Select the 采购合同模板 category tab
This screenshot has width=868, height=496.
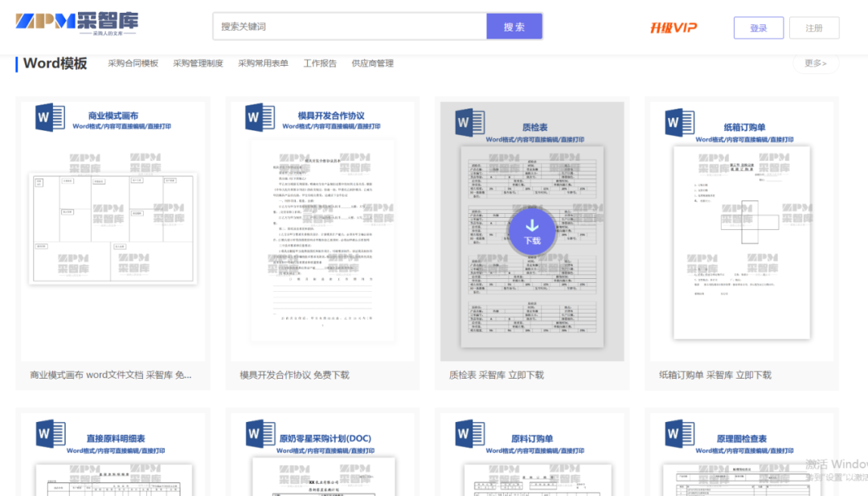tap(133, 64)
